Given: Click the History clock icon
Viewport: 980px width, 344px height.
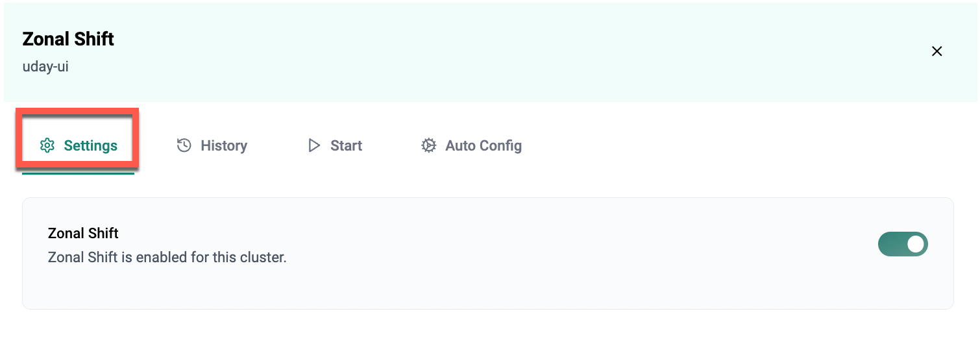Looking at the screenshot, I should [184, 145].
